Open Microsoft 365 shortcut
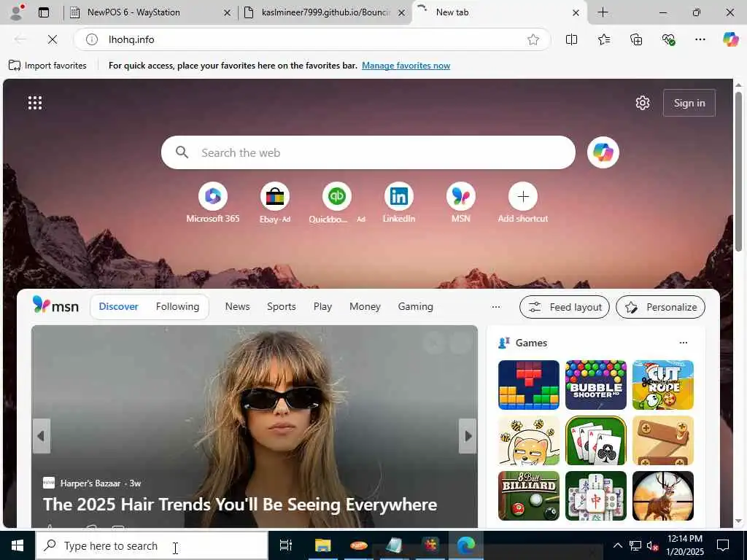Viewport: 747px width, 560px height. pyautogui.click(x=213, y=203)
